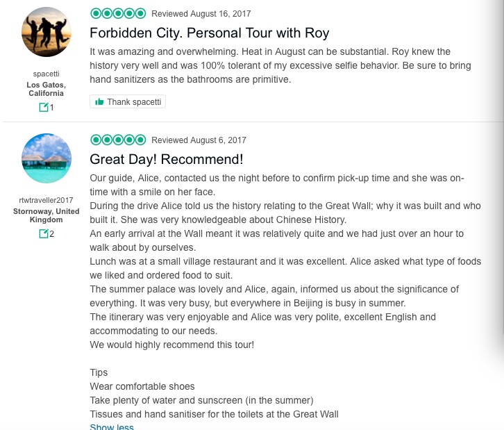The height and width of the screenshot is (430, 504).
Task: Open the spacetti username profile link
Action: point(47,74)
